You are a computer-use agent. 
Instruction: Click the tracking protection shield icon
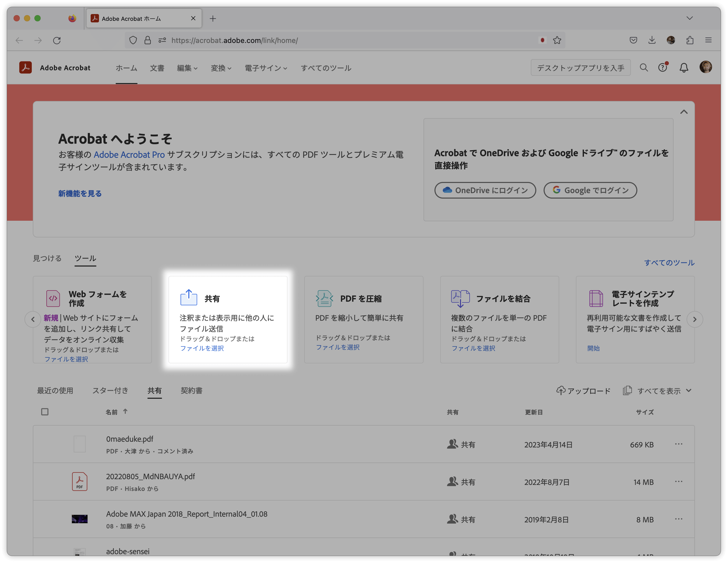tap(133, 40)
